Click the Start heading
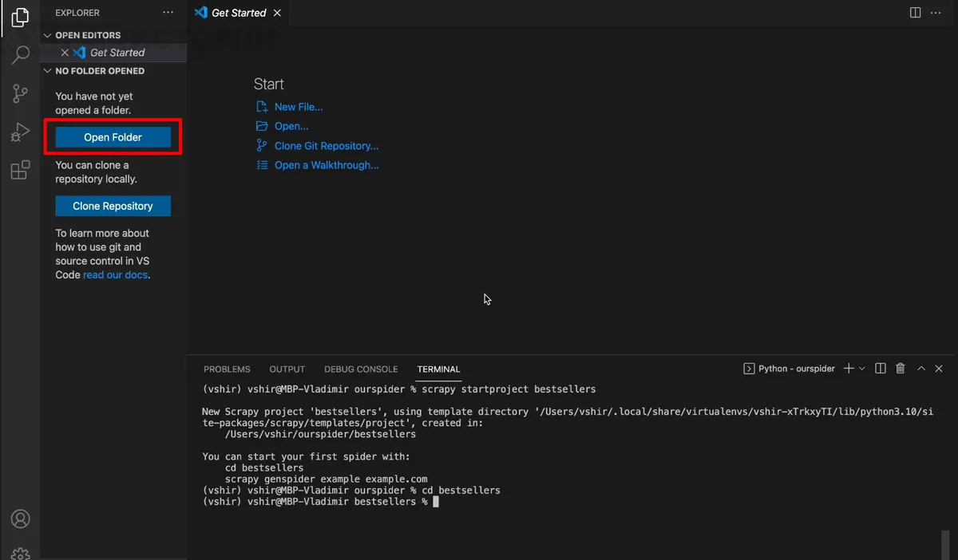958x560 pixels. [x=269, y=84]
